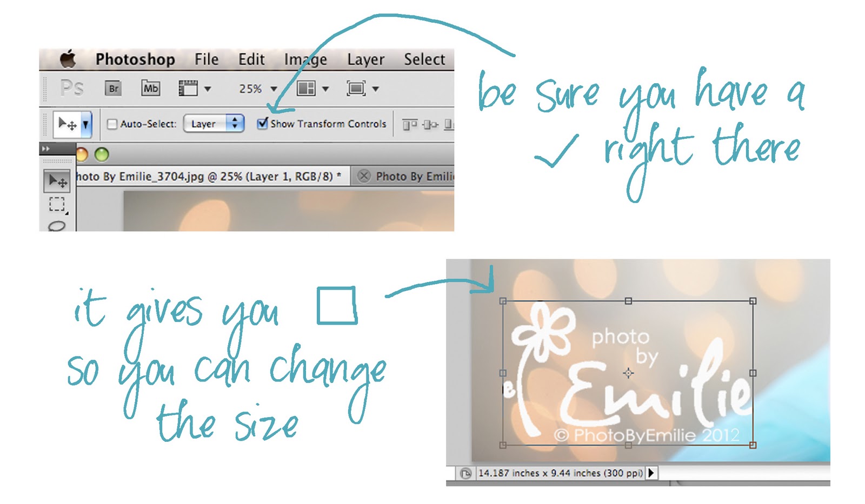This screenshot has width=865, height=504.
Task: Expand the View Extras dropdown arrow
Action: tap(208, 89)
